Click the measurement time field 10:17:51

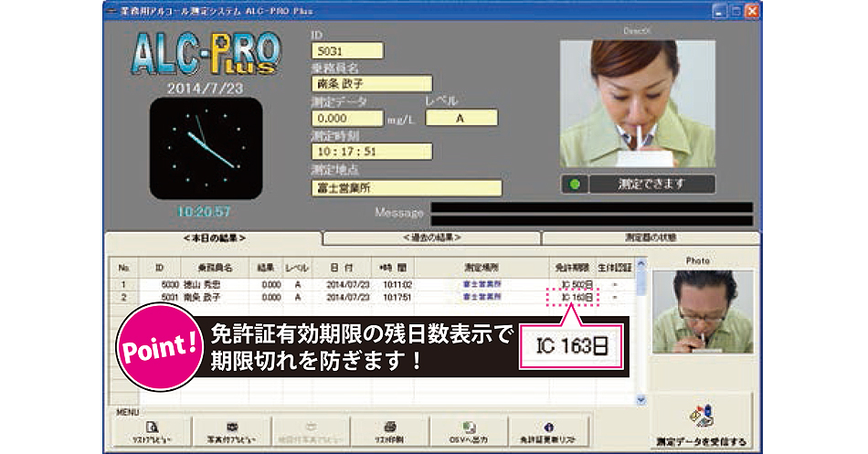[x=372, y=151]
